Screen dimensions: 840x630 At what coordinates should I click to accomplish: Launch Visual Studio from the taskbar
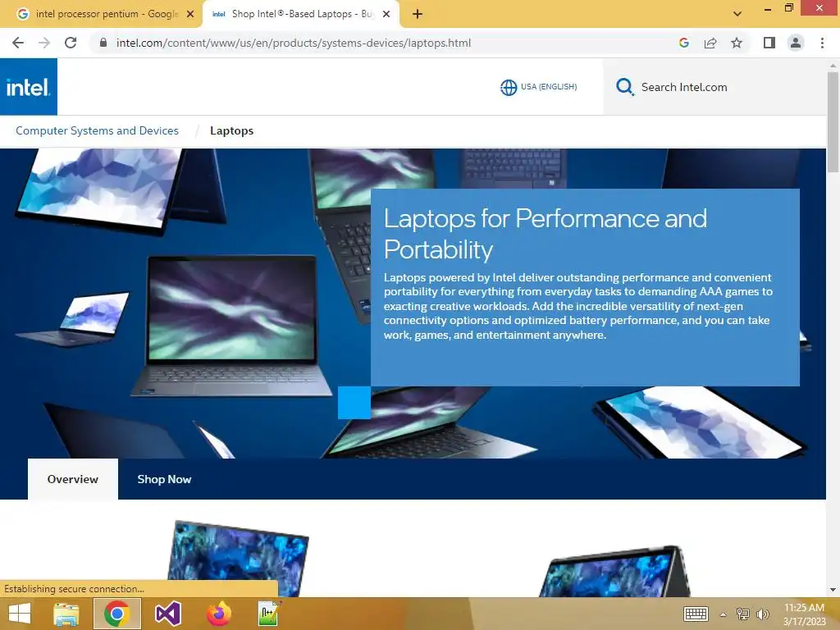click(167, 614)
